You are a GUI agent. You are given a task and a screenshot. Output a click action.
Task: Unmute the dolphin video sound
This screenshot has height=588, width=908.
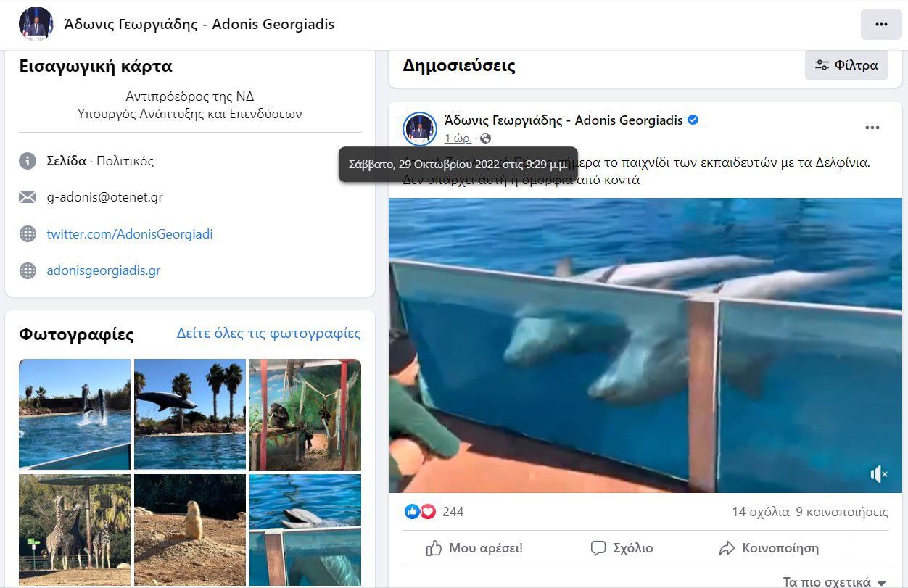tap(878, 474)
